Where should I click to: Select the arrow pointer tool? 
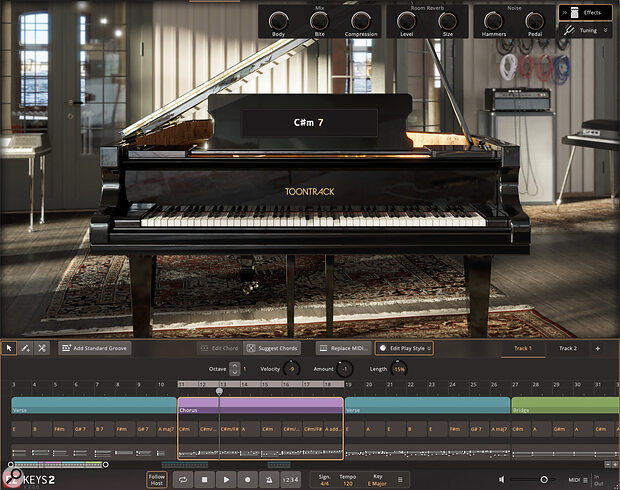coord(9,348)
